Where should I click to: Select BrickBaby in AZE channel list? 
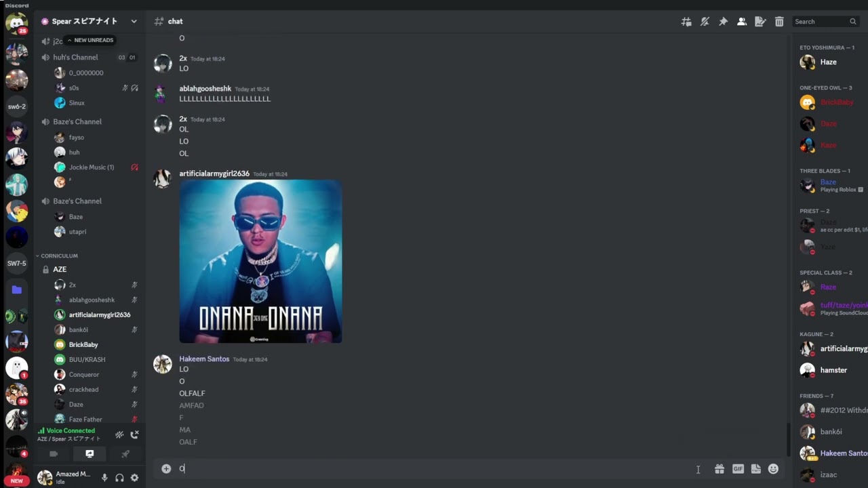pyautogui.click(x=83, y=345)
